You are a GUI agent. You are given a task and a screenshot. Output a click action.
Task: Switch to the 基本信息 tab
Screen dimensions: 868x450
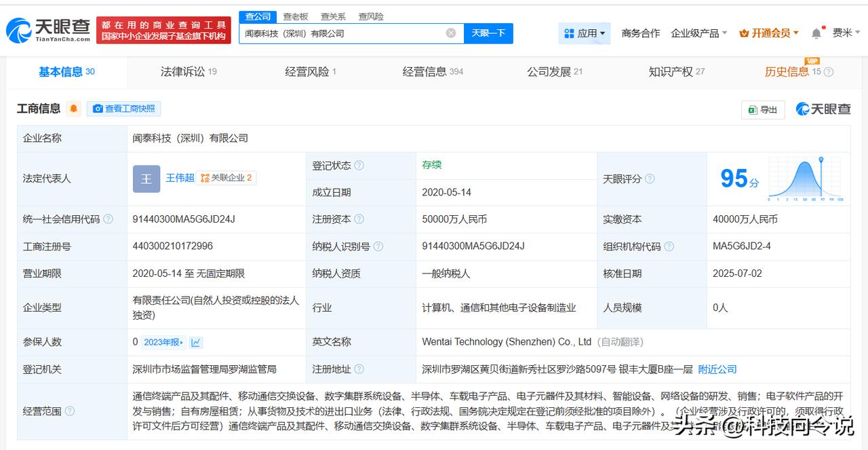pos(66,72)
